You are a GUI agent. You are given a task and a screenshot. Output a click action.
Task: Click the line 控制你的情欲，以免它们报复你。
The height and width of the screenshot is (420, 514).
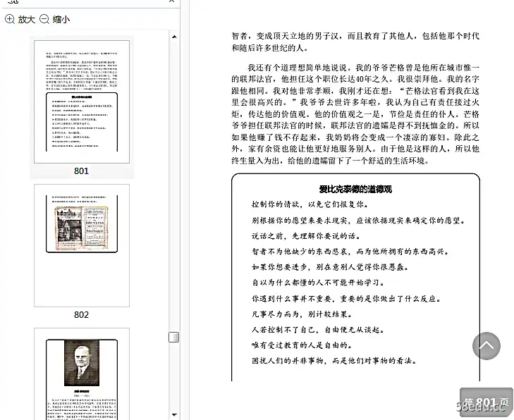click(310, 204)
